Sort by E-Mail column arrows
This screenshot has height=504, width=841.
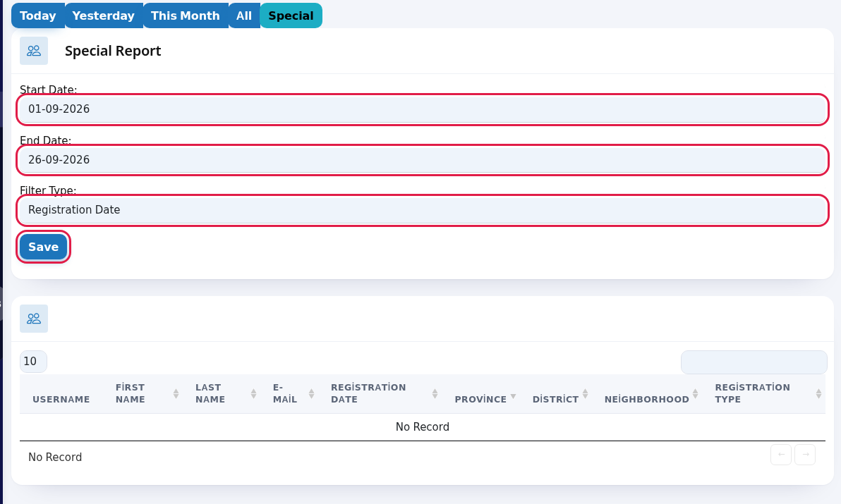coord(312,393)
